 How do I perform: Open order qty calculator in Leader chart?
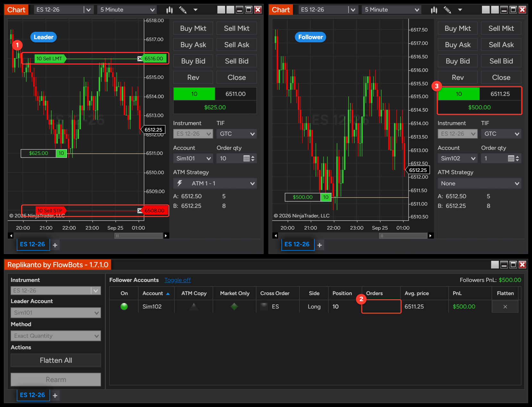click(246, 158)
